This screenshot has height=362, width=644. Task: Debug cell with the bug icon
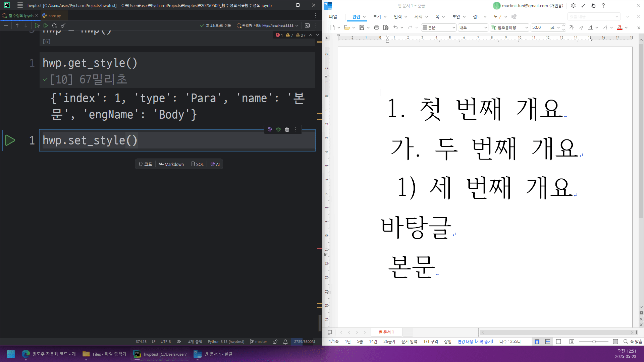[x=278, y=129]
